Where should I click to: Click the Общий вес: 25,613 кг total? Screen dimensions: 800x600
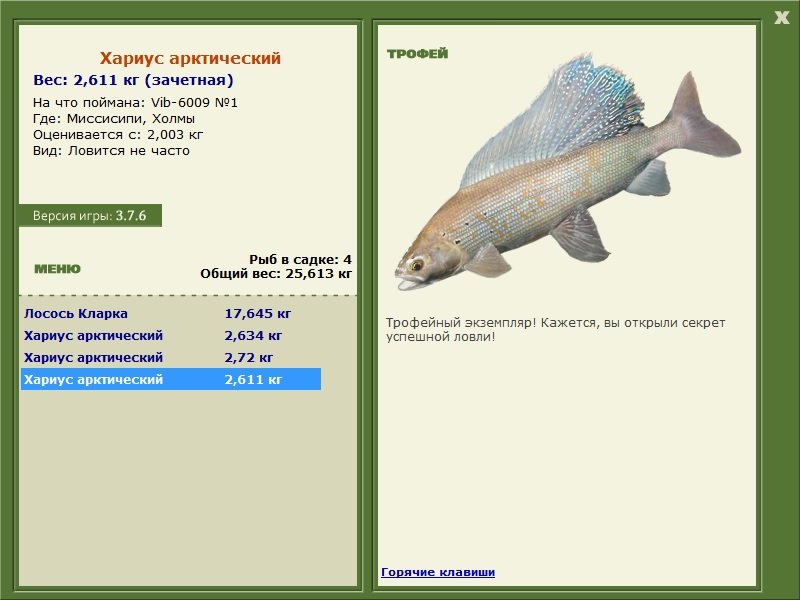point(276,273)
